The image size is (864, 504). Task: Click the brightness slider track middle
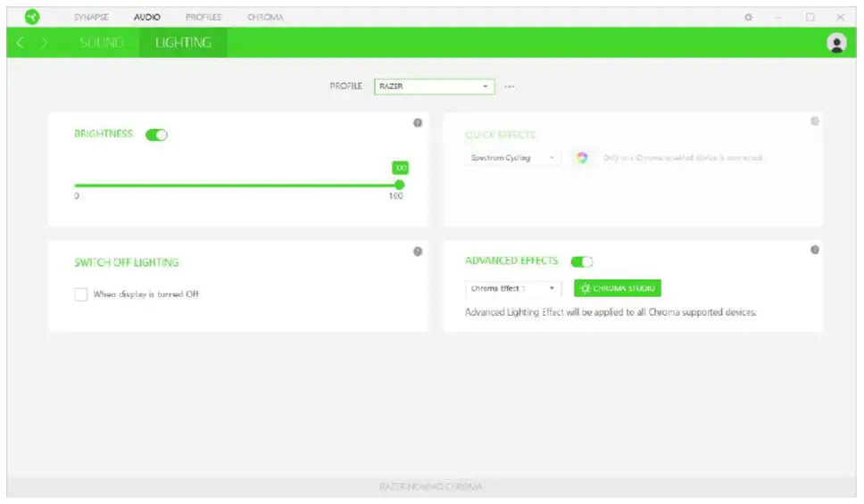tap(237, 186)
